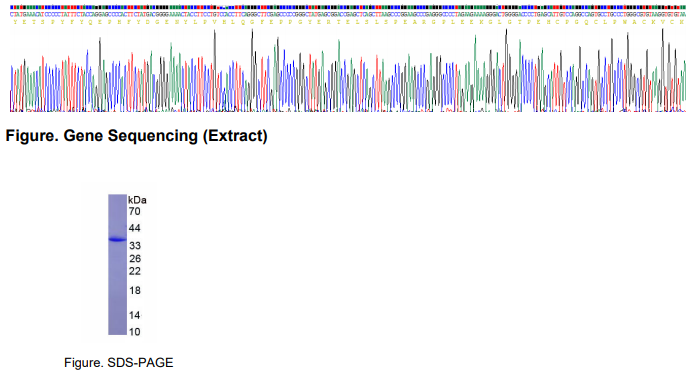Screen dimensions: 693x372
Task: Select the 10 kDa marker label
Action: pos(135,332)
